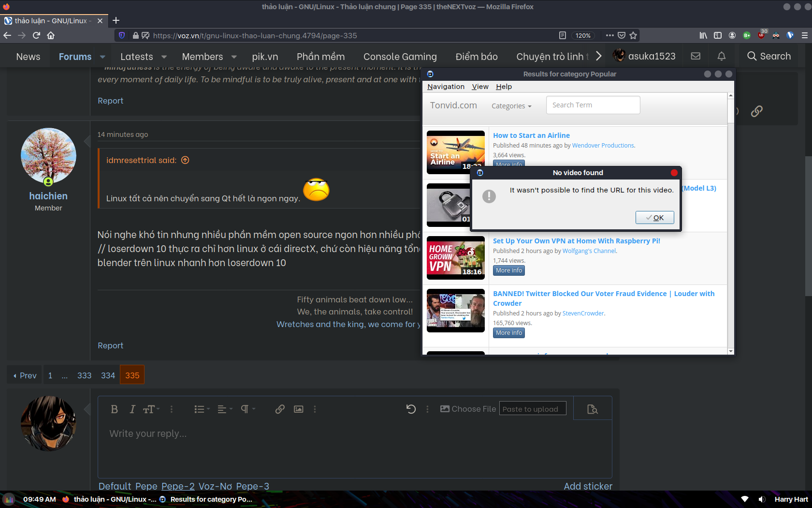The image size is (812, 508).
Task: Expand the Categories dropdown on Tonvid.com
Action: click(511, 106)
